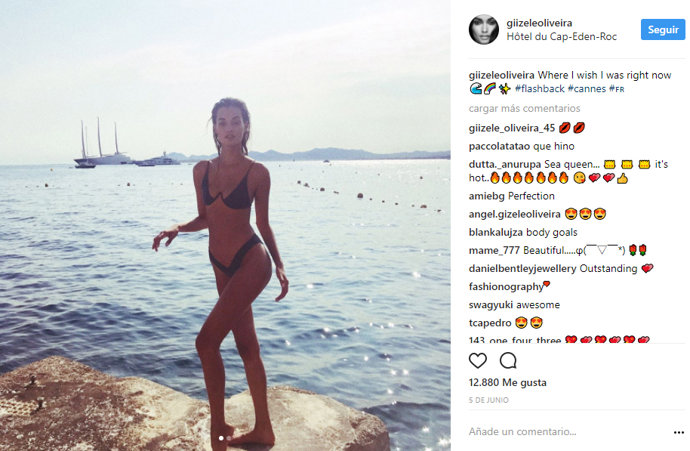
Task: Click the giizeleoliveira profile avatar
Action: 484,29
